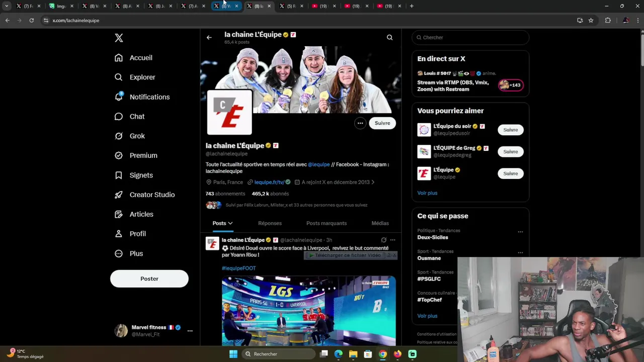View the 465,2 k abonnés list
Viewport: 644px width, 362px height.
pyautogui.click(x=270, y=194)
